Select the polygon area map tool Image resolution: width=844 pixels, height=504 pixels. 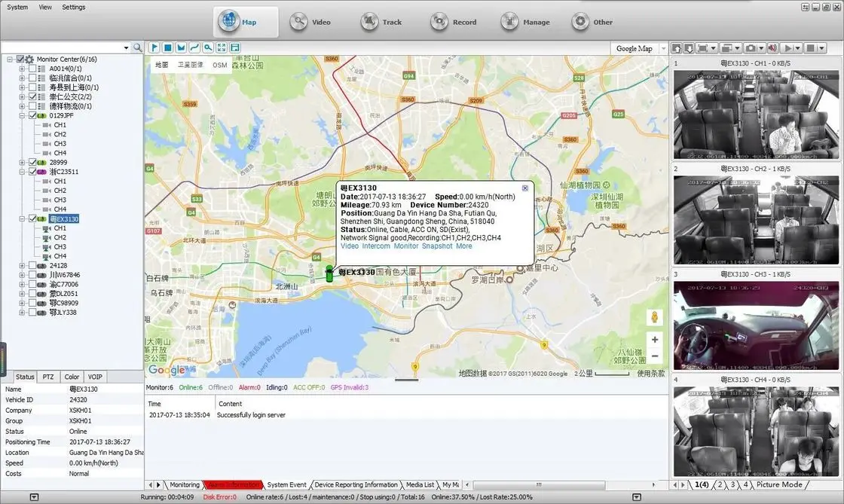tap(182, 48)
